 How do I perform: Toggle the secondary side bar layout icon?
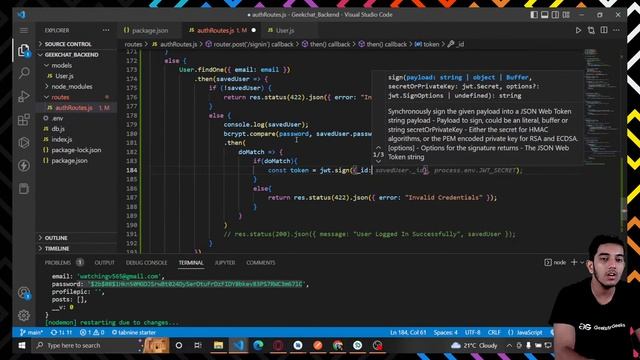[x=555, y=15]
